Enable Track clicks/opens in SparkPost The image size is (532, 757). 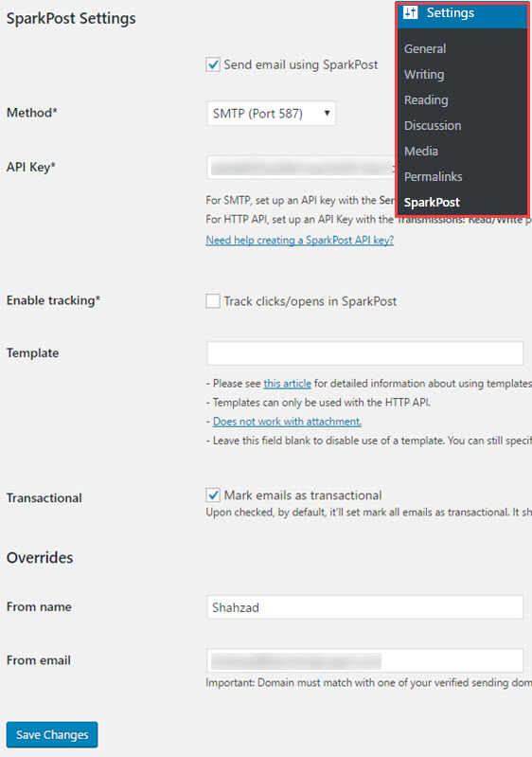[213, 301]
